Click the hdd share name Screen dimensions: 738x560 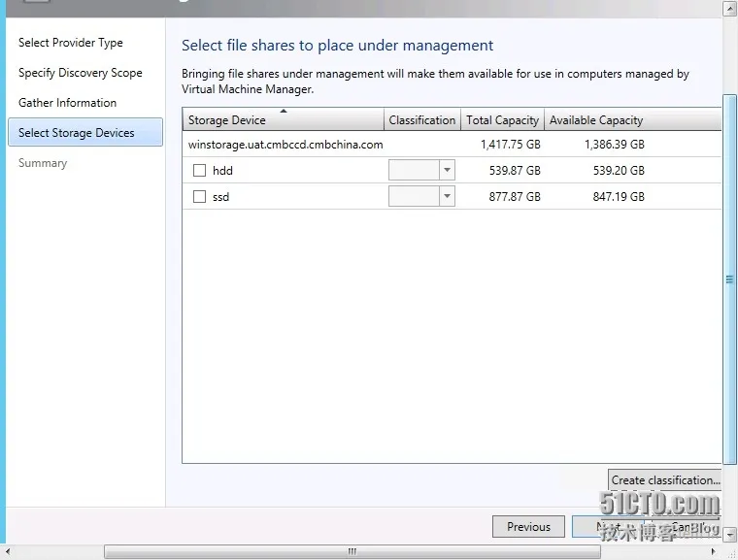222,171
